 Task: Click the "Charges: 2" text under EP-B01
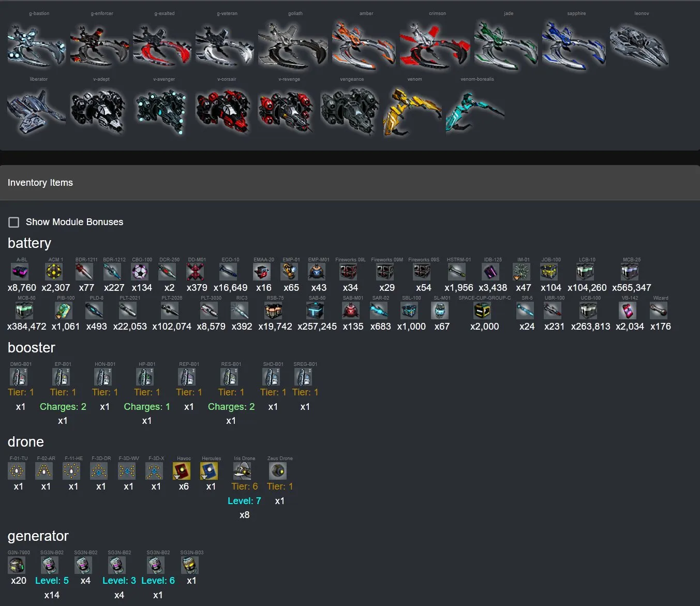tap(63, 407)
